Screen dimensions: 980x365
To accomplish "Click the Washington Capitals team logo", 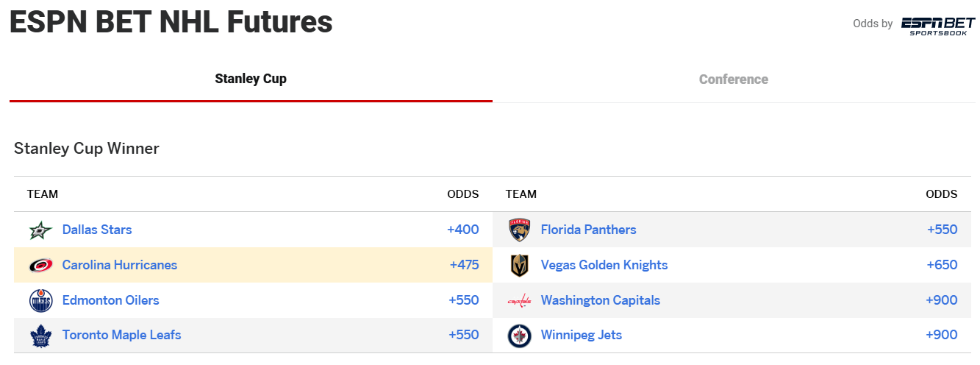I will coord(520,301).
